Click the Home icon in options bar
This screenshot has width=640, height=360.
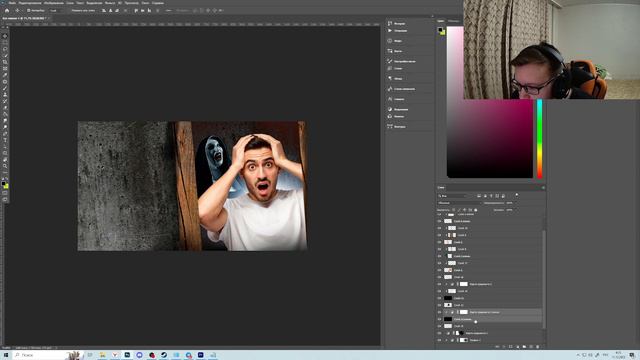point(7,10)
